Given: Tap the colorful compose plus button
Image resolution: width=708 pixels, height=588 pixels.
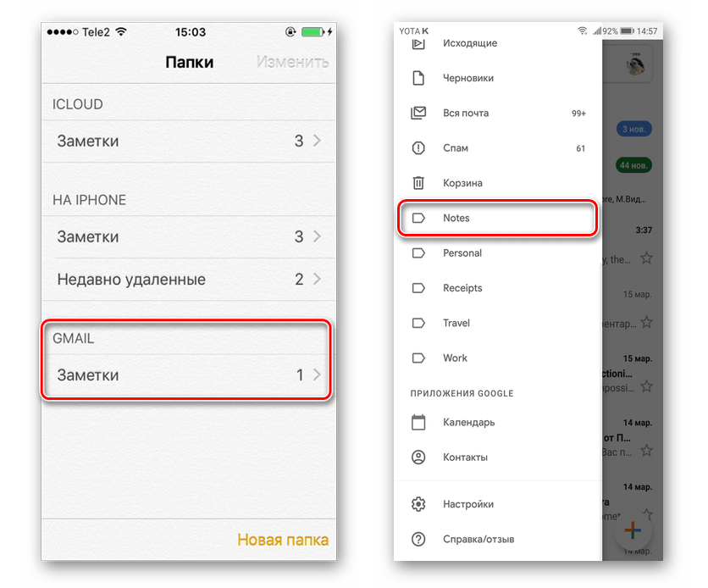Looking at the screenshot, I should tap(633, 530).
